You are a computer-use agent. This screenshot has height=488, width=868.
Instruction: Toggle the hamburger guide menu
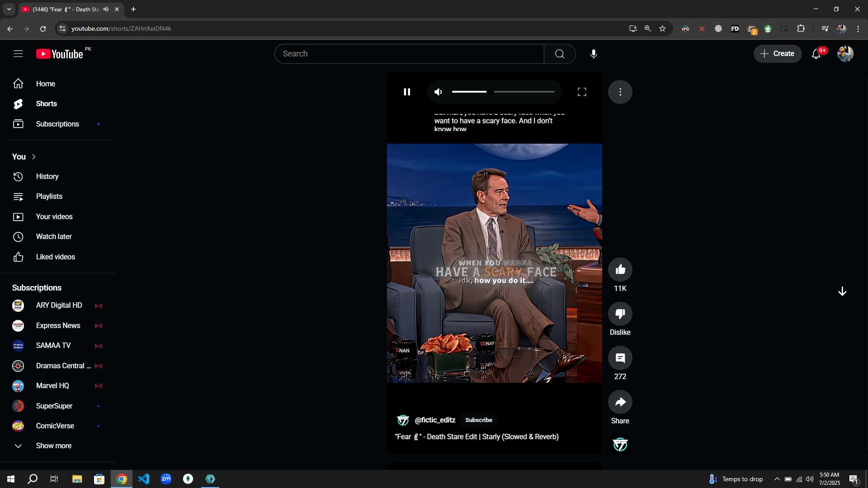tap(18, 54)
